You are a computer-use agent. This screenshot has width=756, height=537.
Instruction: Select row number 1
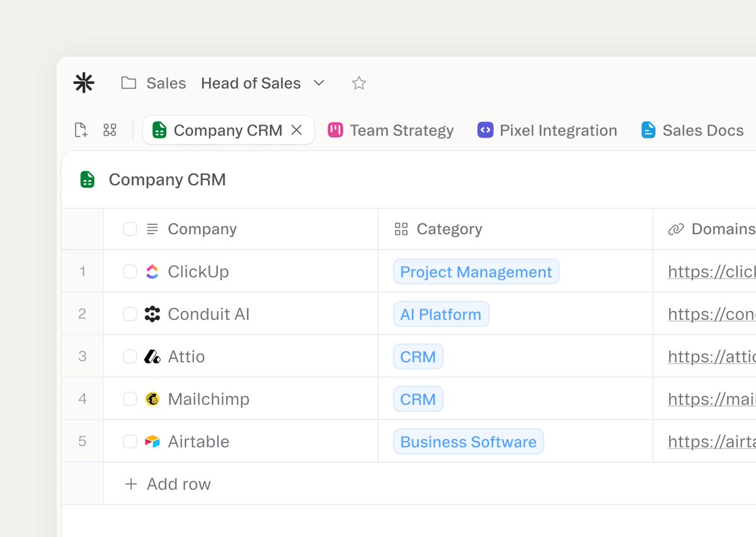click(83, 271)
